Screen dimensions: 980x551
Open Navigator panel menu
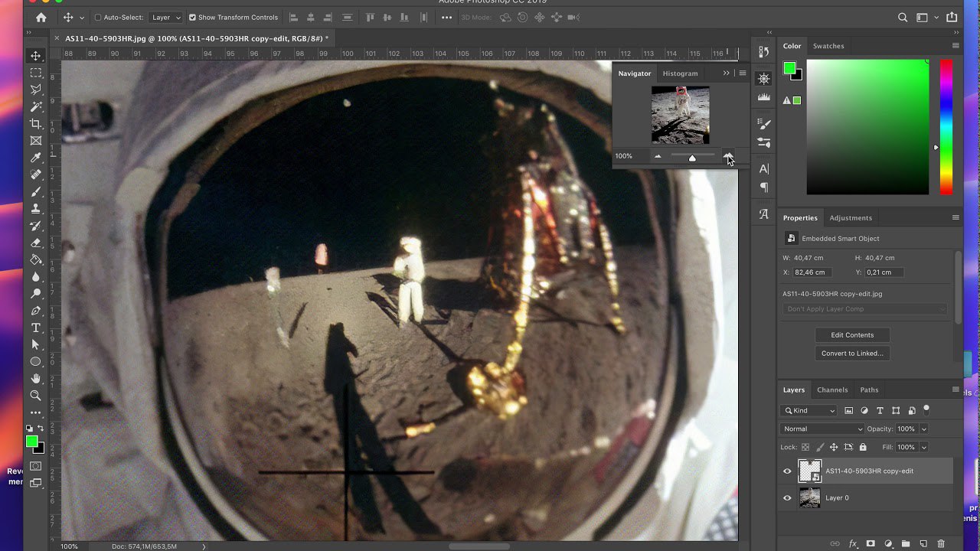(x=742, y=73)
